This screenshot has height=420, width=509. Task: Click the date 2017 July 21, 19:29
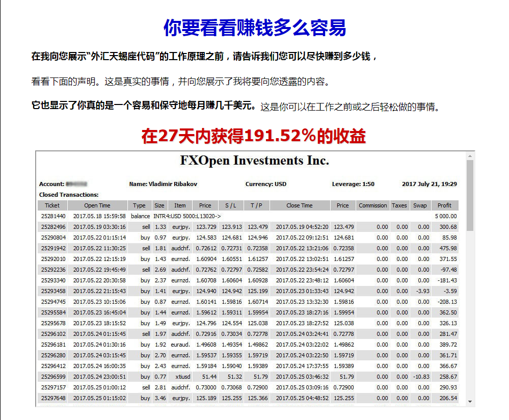430,184
